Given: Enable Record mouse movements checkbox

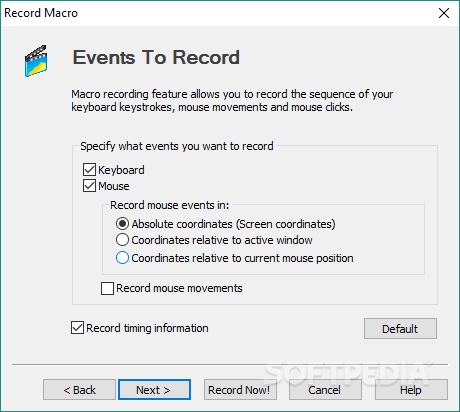Looking at the screenshot, I should coord(107,288).
